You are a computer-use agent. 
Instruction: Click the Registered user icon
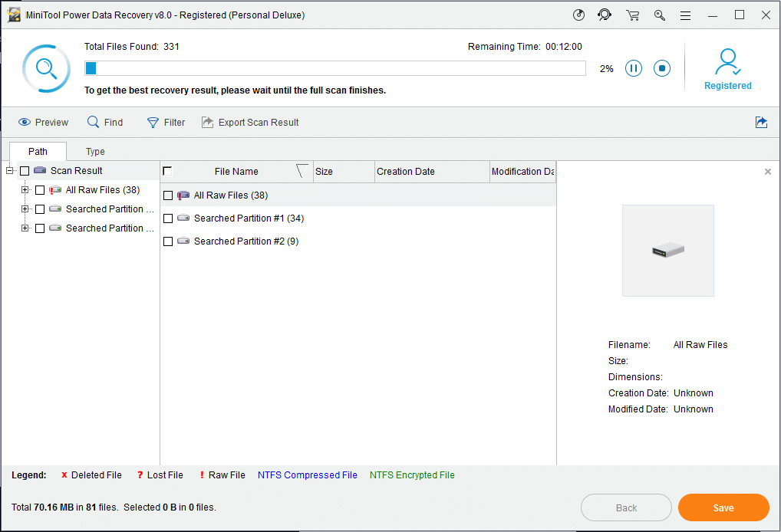[x=728, y=62]
